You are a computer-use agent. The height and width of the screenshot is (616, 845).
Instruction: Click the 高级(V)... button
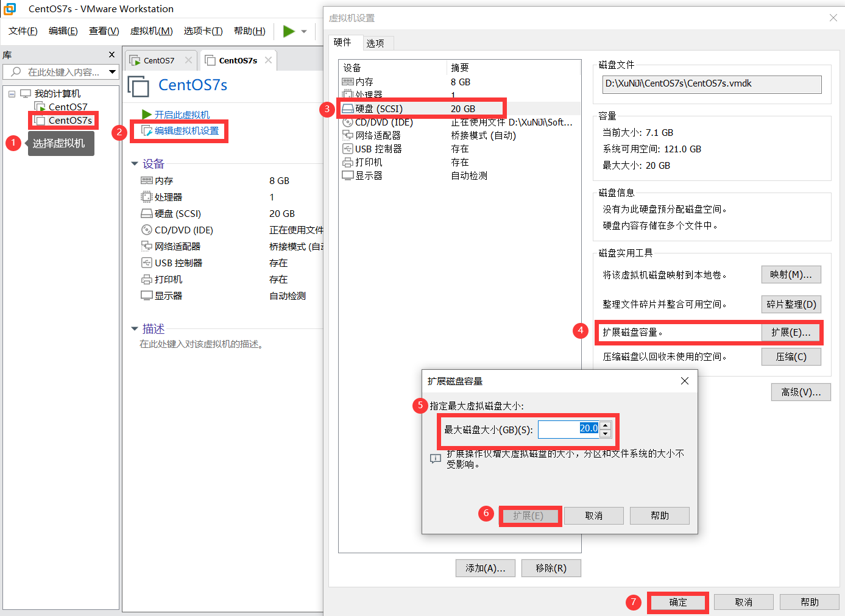801,392
